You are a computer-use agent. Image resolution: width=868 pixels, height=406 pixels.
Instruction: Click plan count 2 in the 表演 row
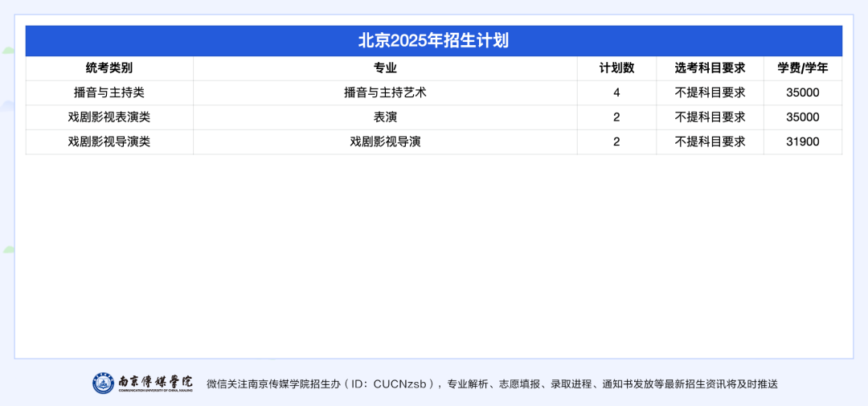616,117
